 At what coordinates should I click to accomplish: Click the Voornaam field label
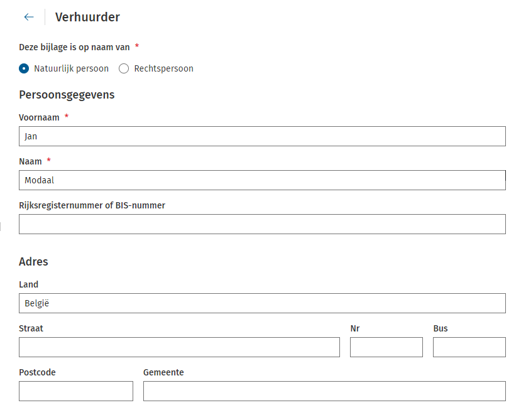(39, 117)
